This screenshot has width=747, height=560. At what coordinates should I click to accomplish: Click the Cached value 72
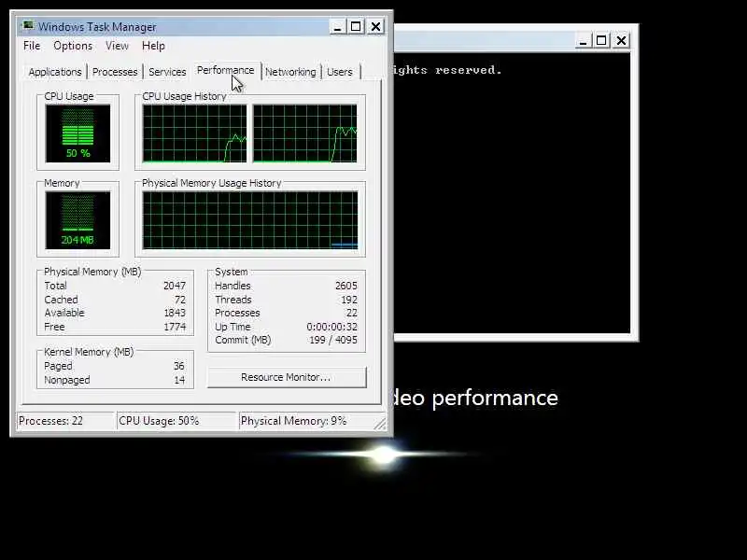point(180,300)
